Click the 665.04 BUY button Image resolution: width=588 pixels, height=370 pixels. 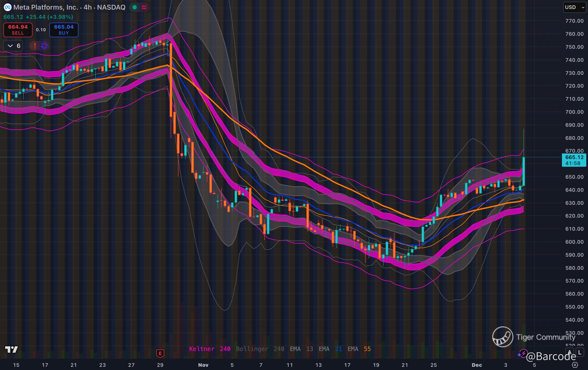pos(64,30)
